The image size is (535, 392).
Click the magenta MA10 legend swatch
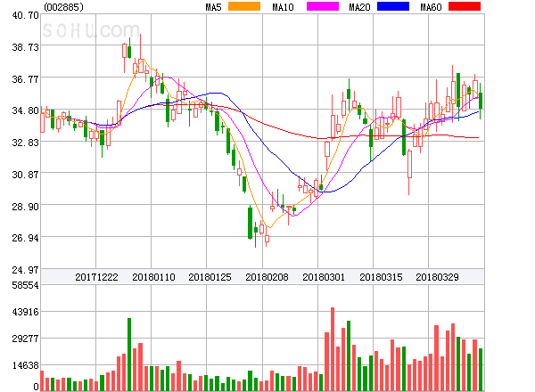[x=323, y=6]
